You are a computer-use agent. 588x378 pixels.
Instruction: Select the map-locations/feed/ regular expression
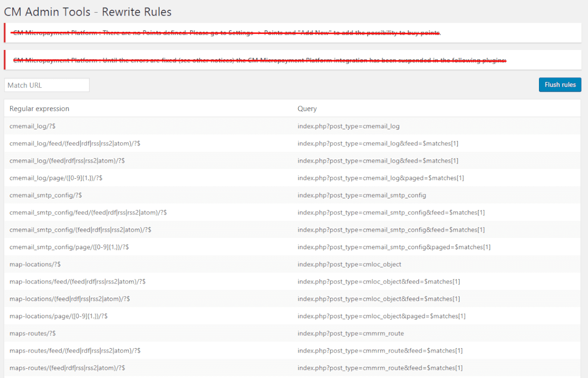tap(77, 282)
